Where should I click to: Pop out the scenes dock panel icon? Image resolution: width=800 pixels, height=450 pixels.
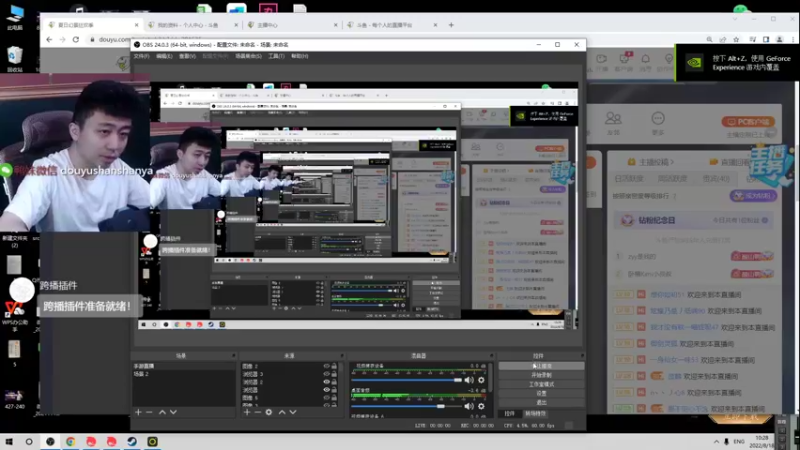point(234,356)
